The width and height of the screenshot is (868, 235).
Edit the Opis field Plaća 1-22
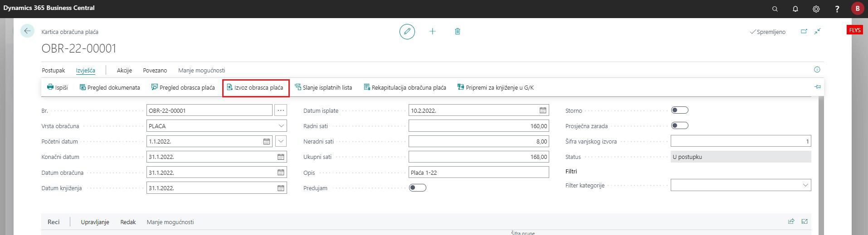(478, 172)
